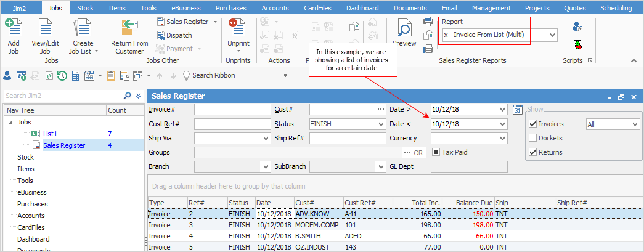Open the calculator icon in quick access toolbar
This screenshot has width=644, height=252.
[x=76, y=76]
